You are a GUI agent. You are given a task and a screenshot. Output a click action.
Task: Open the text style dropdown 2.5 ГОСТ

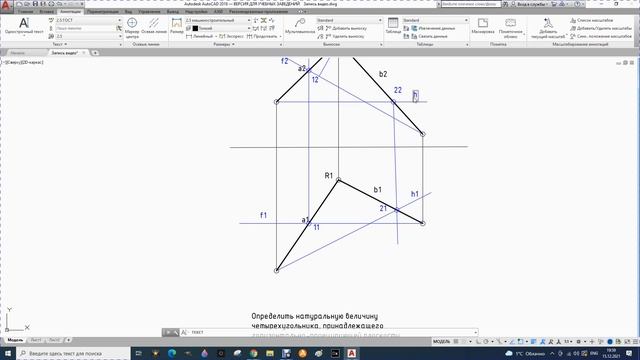(x=88, y=20)
